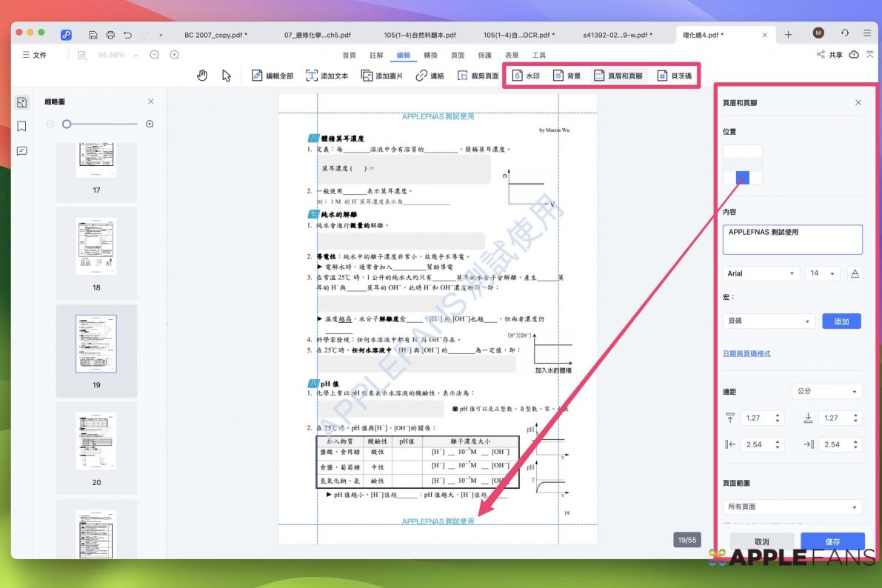Click the font color button

tap(855, 273)
